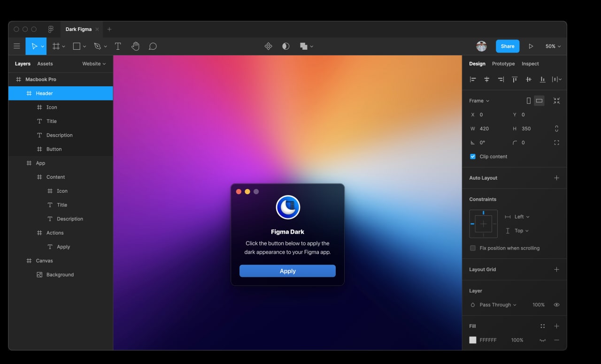
Task: Select the Move tool
Action: [x=34, y=46]
